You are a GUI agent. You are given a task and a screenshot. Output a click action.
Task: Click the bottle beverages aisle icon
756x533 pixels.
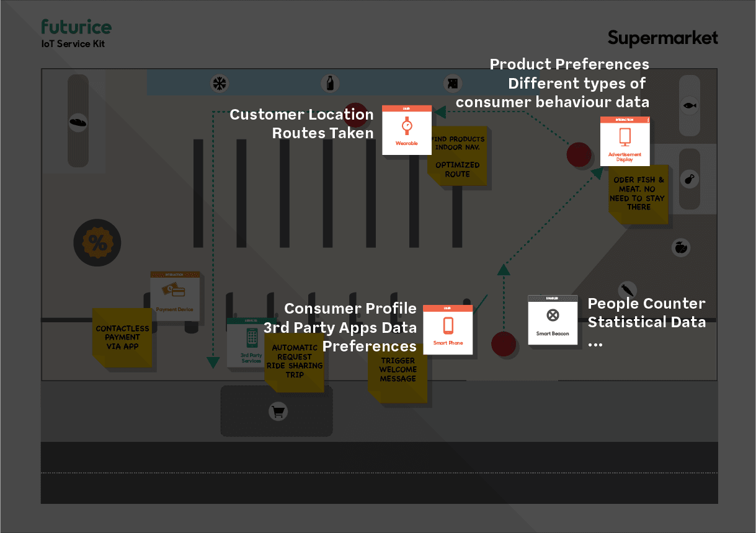click(x=329, y=82)
